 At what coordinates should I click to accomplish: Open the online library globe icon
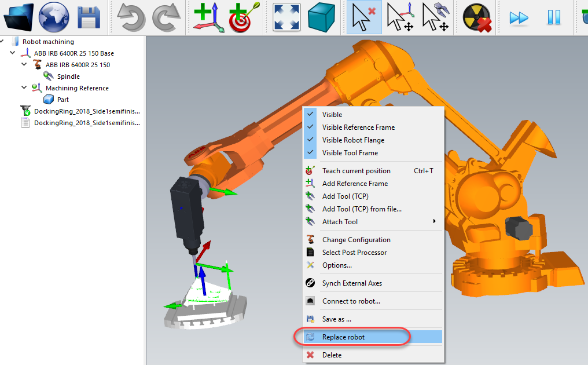coord(53,17)
